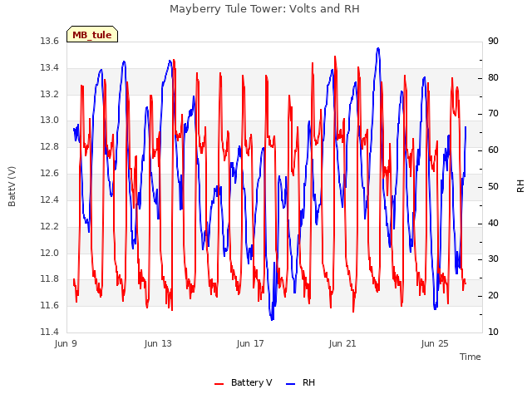
Task: Click the 70 right axis value
Action: [493, 114]
